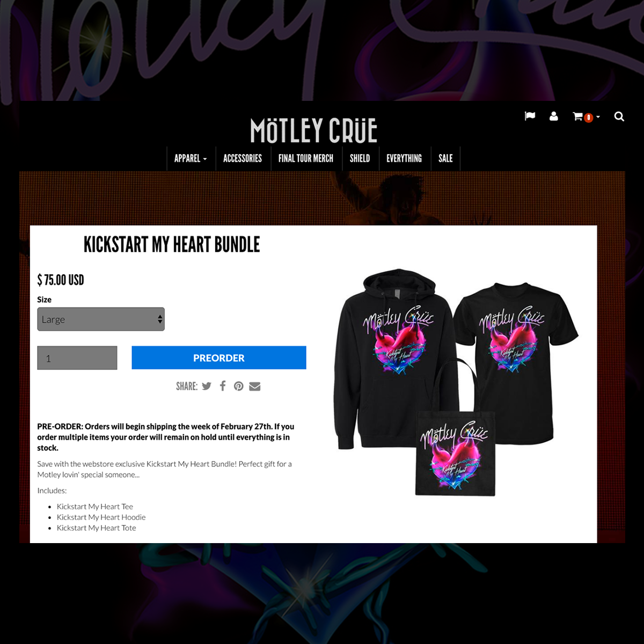Go to the Accessories menu item
This screenshot has height=644, width=644.
[243, 158]
